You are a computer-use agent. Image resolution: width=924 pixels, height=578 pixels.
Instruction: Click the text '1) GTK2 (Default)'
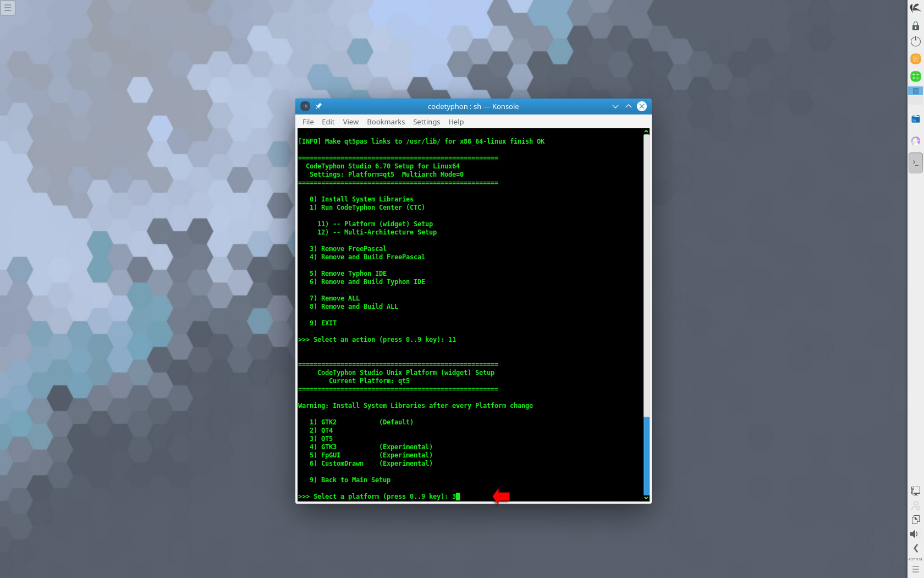(361, 422)
